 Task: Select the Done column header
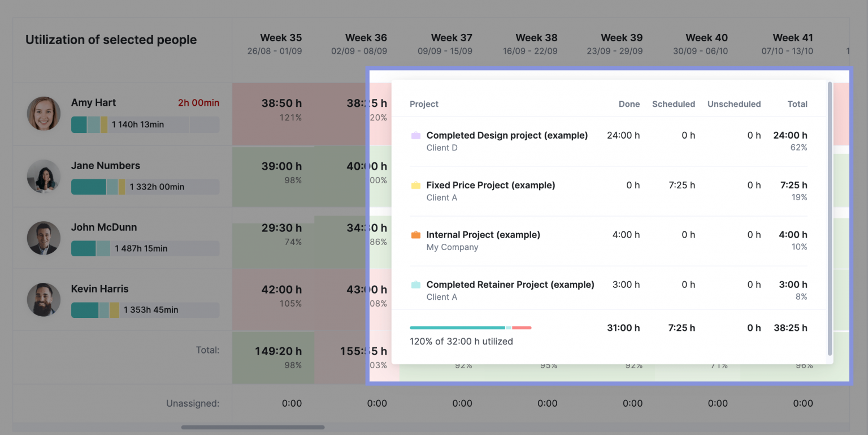(629, 104)
